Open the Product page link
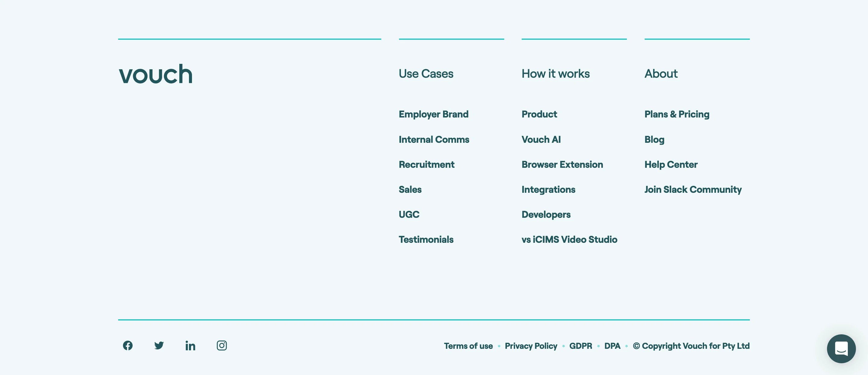Image resolution: width=868 pixels, height=375 pixels. (539, 114)
